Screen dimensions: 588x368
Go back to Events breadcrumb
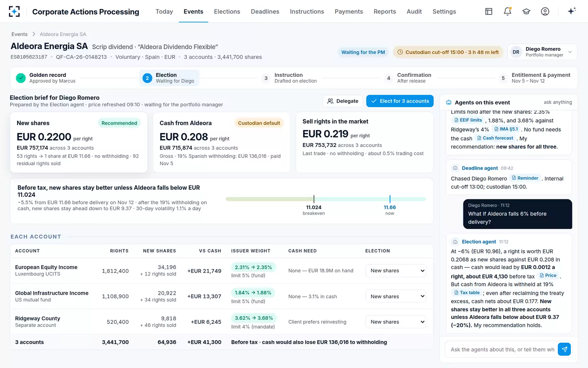click(x=19, y=34)
